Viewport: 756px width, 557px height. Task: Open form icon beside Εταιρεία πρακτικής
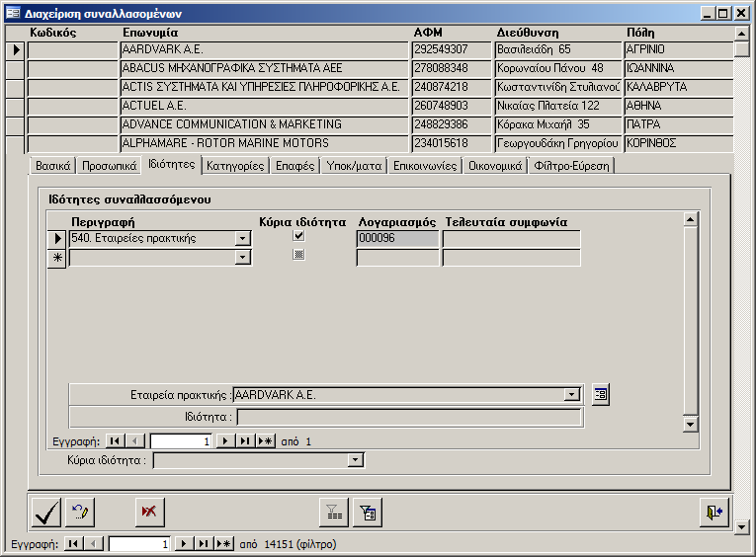coord(601,395)
